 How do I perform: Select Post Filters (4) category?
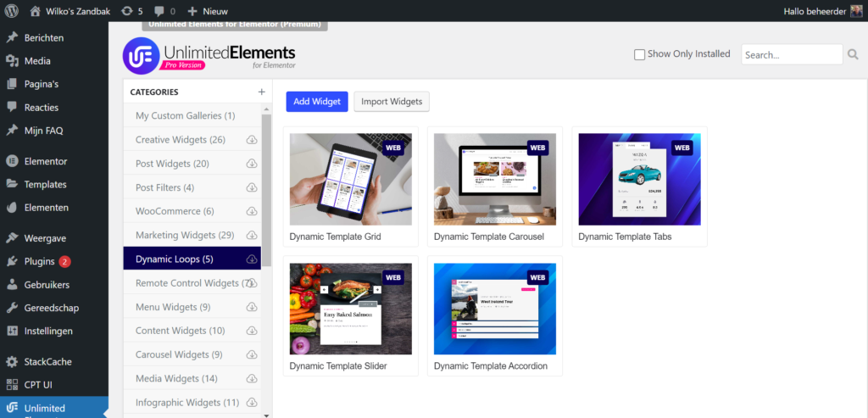click(192, 187)
